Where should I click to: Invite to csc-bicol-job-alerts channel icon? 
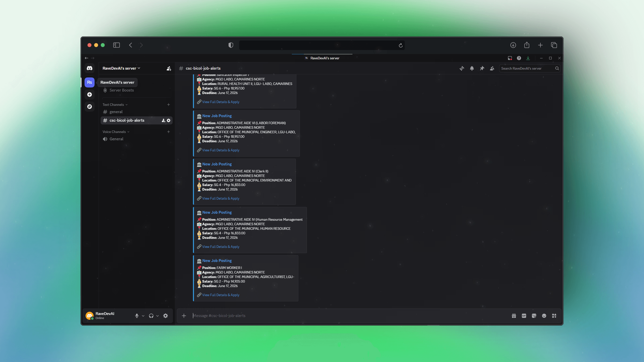pyautogui.click(x=163, y=120)
